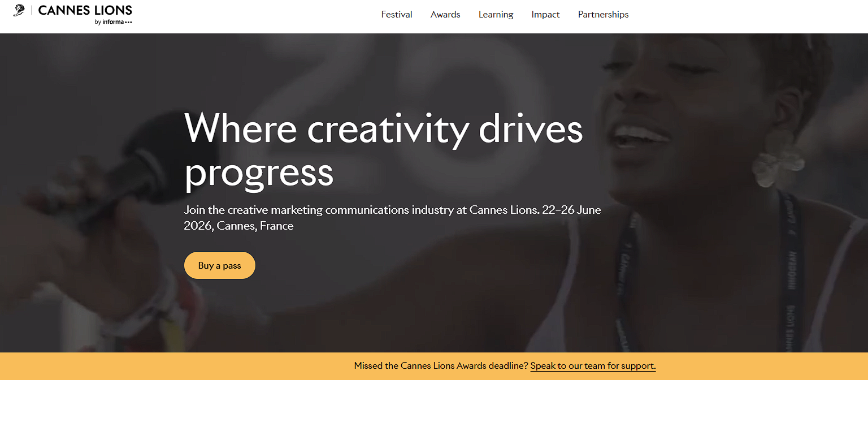Click the yellow announcement banner background
The image size is (868, 422).
click(170, 366)
